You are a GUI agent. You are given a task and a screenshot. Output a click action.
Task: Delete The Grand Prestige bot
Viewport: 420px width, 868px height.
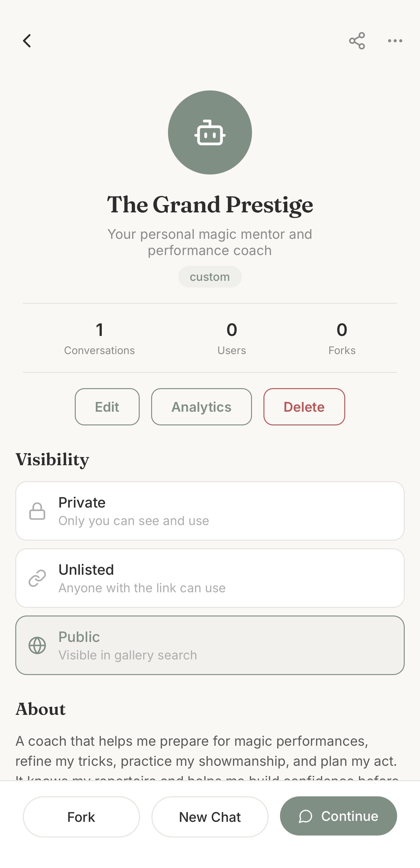point(304,407)
